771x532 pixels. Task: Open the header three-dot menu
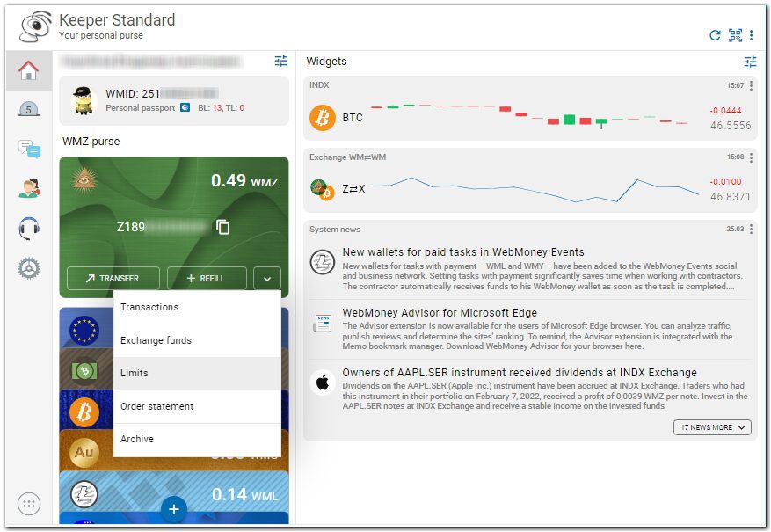[751, 35]
